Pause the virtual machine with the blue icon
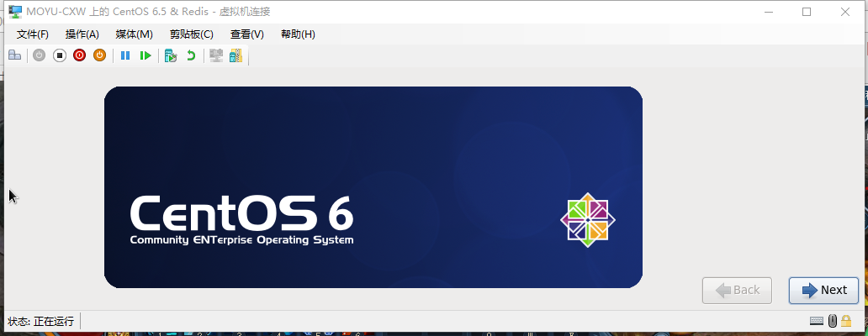Screen dimensions: 868x336 point(125,55)
